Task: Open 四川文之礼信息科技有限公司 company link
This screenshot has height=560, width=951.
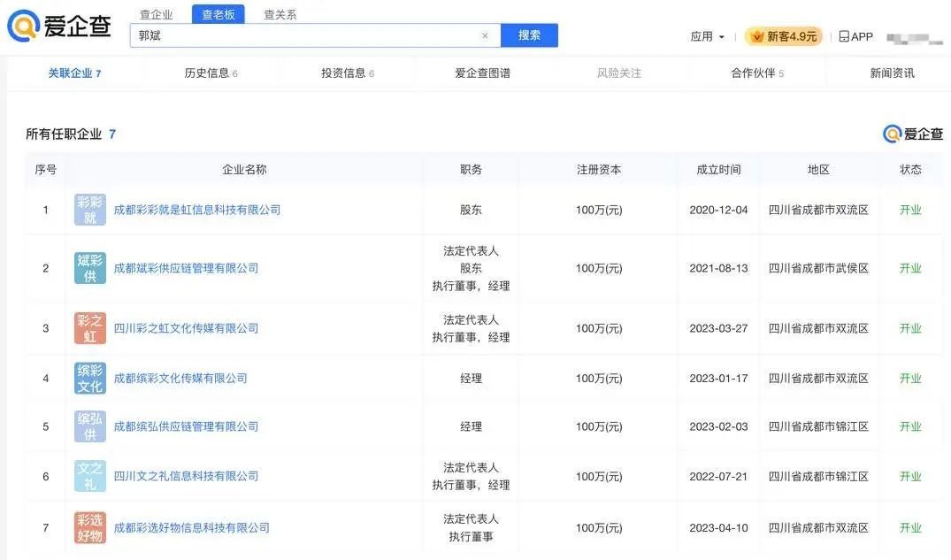Action: point(186,476)
